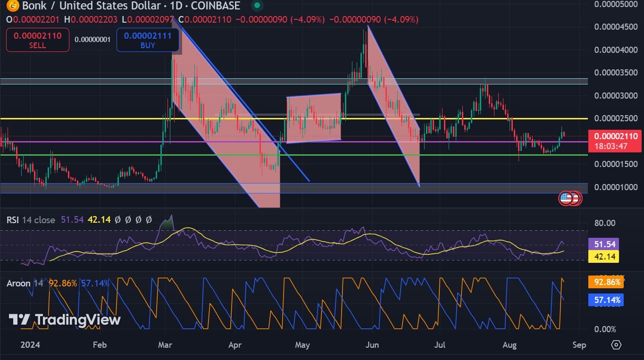The image size is (644, 360).
Task: Click the orange 92.86% value in Aroon legend
Action: (63, 284)
